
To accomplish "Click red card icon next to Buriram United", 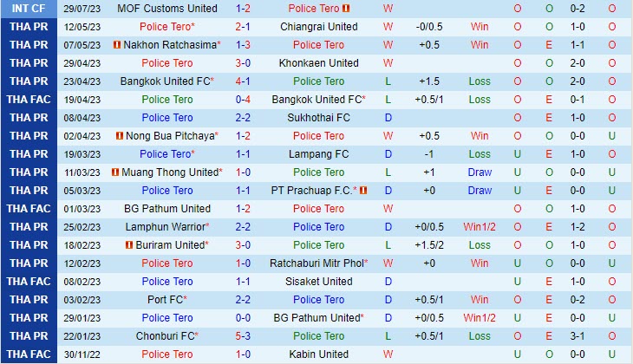I will [x=129, y=245].
